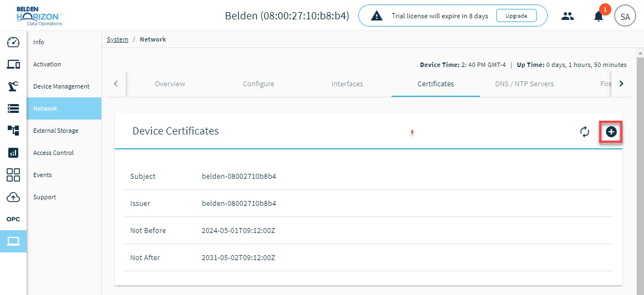Open the bar chart analytics icon

(x=13, y=153)
